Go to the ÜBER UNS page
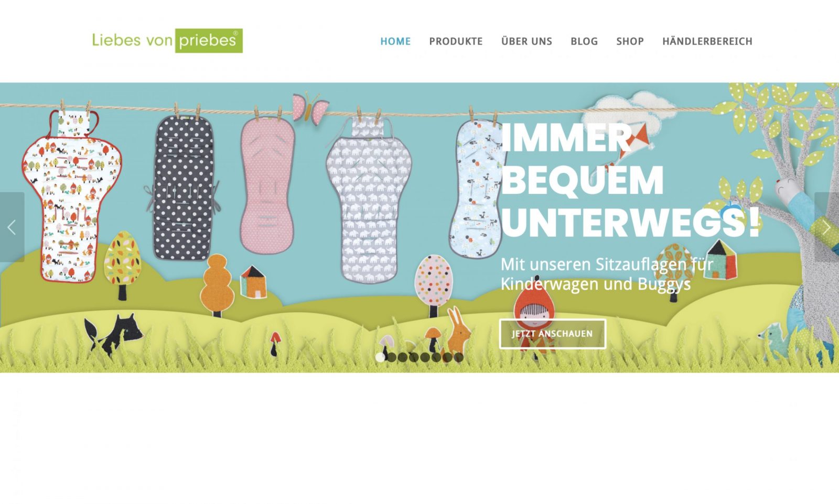Viewport: 839px width, 504px height. coord(526,41)
